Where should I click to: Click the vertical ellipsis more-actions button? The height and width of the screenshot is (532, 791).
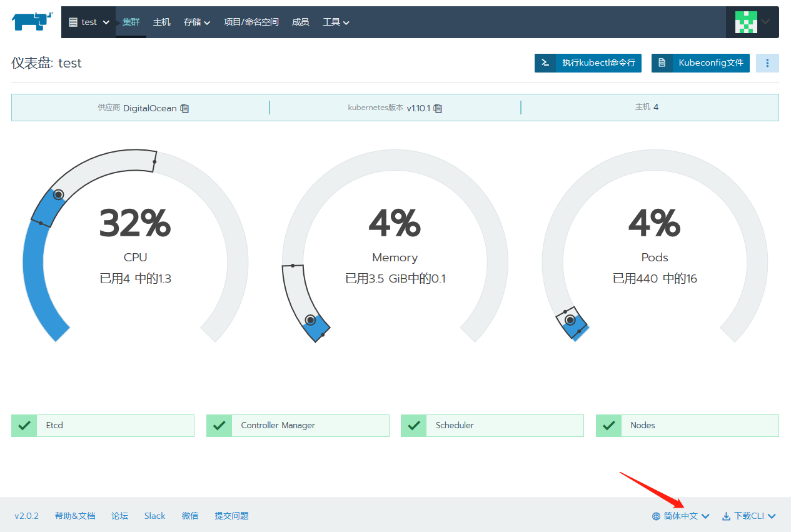pyautogui.click(x=767, y=63)
